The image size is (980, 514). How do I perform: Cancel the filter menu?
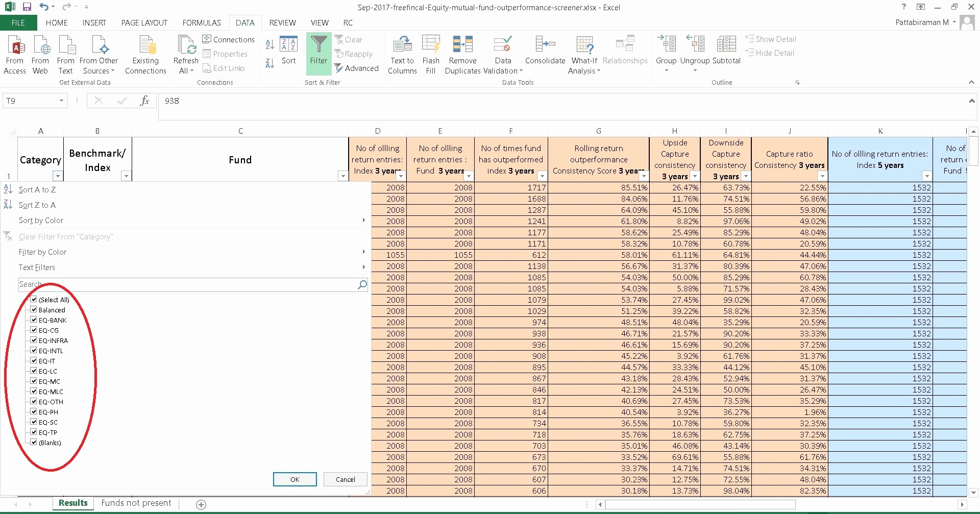tap(345, 479)
